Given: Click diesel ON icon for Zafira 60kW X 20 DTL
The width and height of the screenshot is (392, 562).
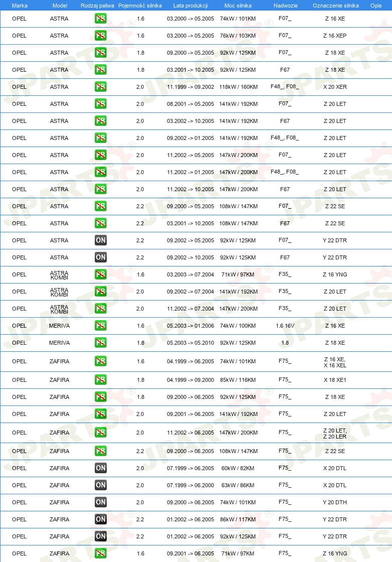Looking at the screenshot, I should tap(101, 468).
